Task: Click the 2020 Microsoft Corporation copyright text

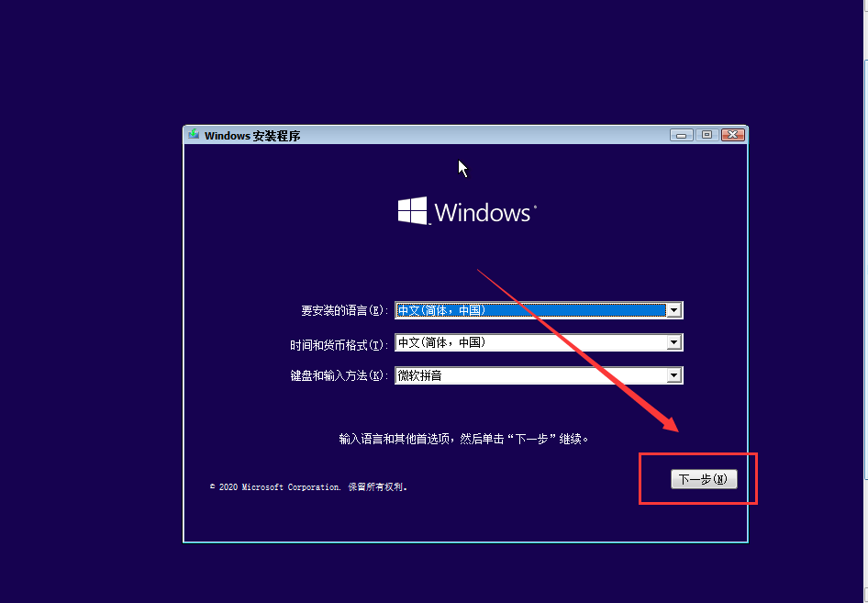Action: click(x=308, y=487)
